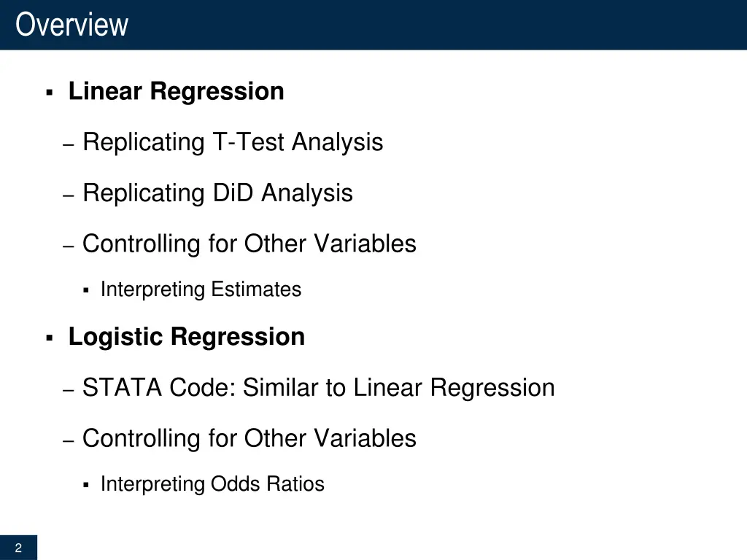Viewport: 747px width, 560px height.
Task: Select the Linear Regression heading
Action: pos(177,91)
